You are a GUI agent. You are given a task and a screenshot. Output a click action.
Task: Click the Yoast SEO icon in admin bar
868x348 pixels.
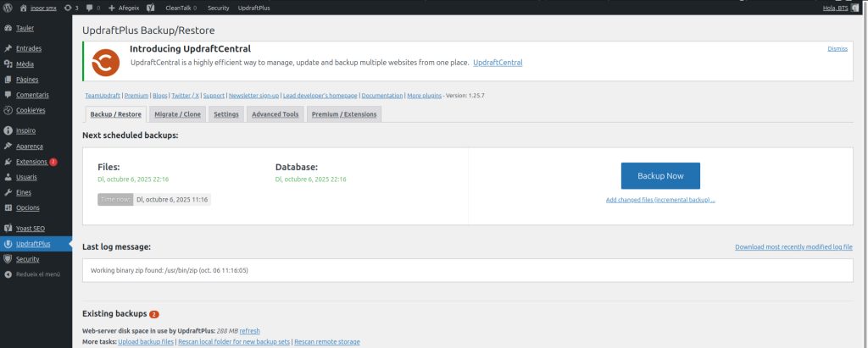(151, 8)
